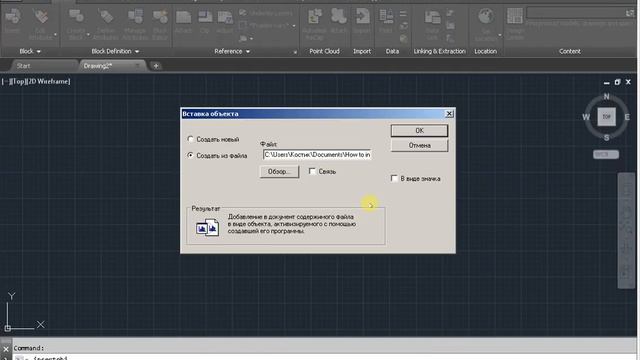Expand the Reference panel dropdown

click(x=248, y=51)
